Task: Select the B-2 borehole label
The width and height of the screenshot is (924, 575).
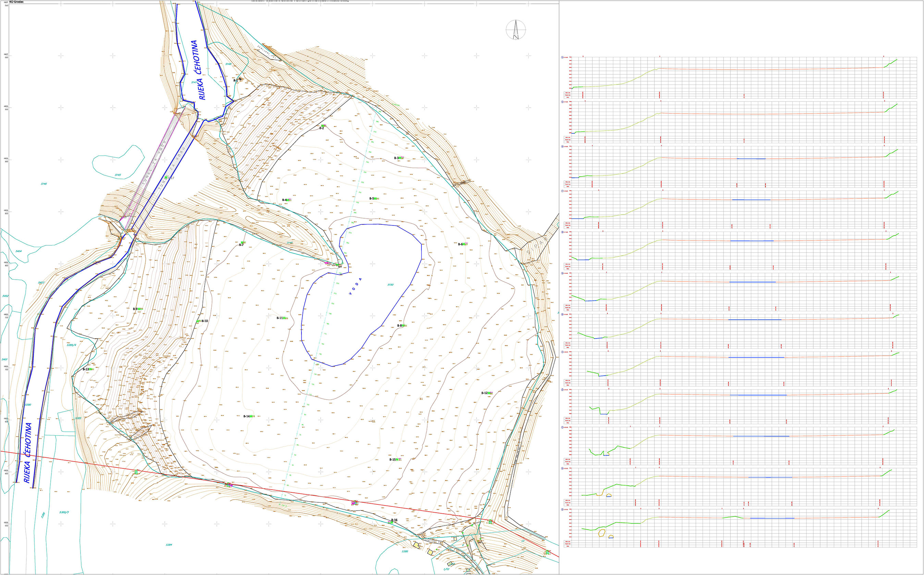Action: pos(321,128)
